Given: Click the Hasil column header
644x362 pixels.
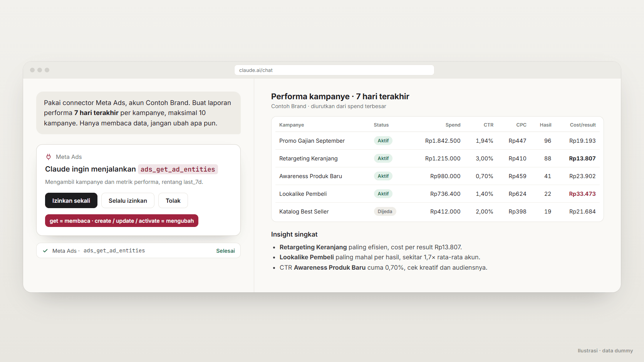Looking at the screenshot, I should click(x=545, y=125).
